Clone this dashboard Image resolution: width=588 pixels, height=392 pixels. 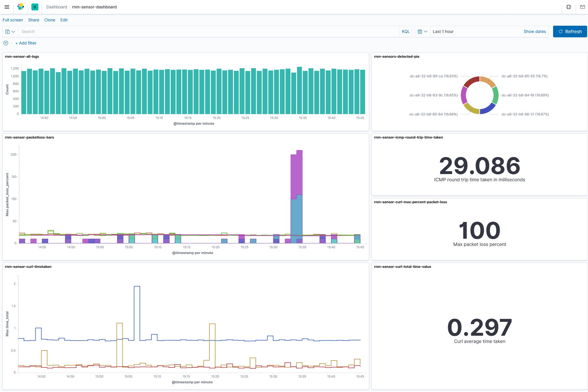click(x=50, y=20)
